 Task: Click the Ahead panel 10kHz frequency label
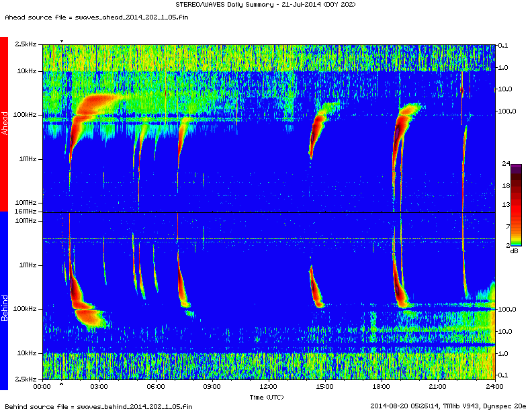click(27, 71)
